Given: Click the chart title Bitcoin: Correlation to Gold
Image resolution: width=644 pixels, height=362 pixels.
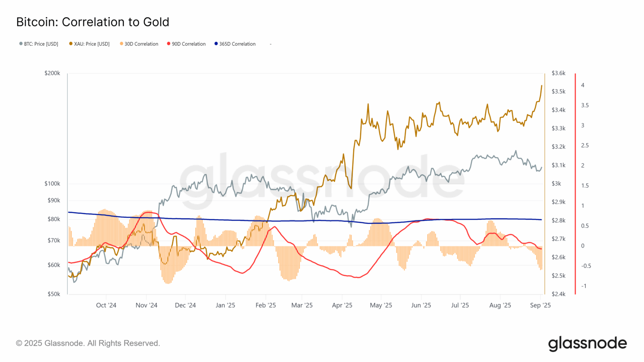Looking at the screenshot, I should [93, 22].
